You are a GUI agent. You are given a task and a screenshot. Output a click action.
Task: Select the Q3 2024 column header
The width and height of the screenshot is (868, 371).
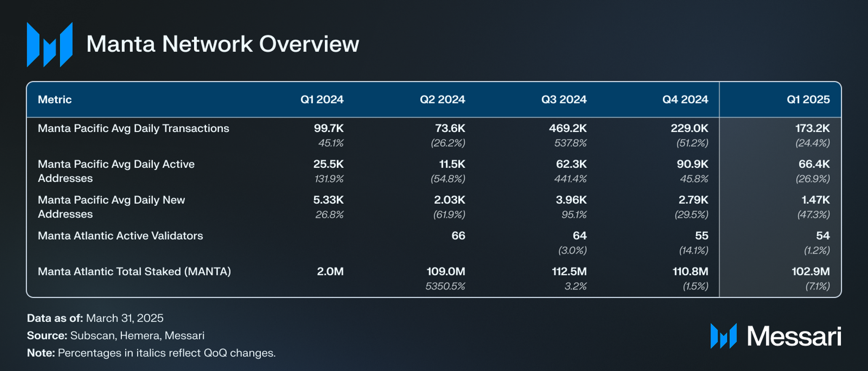(564, 100)
